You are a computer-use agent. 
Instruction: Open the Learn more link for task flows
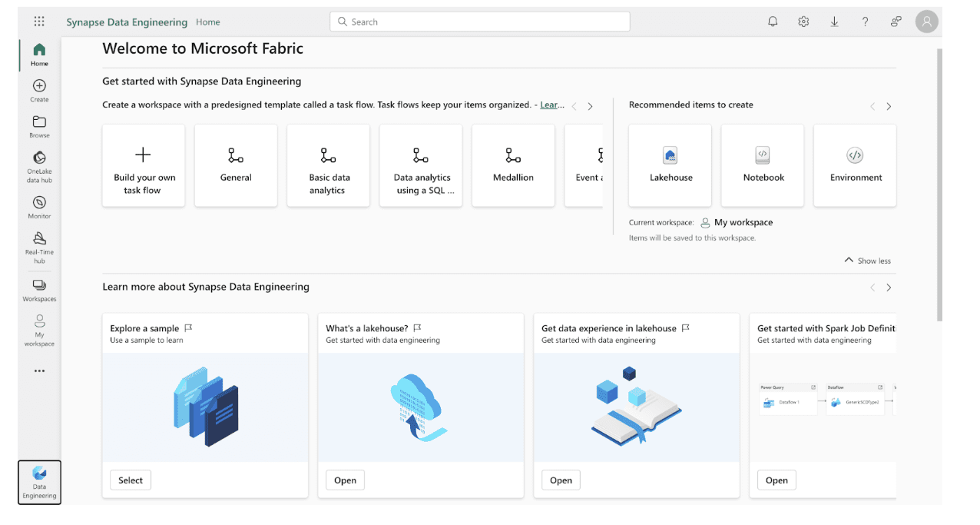click(552, 105)
